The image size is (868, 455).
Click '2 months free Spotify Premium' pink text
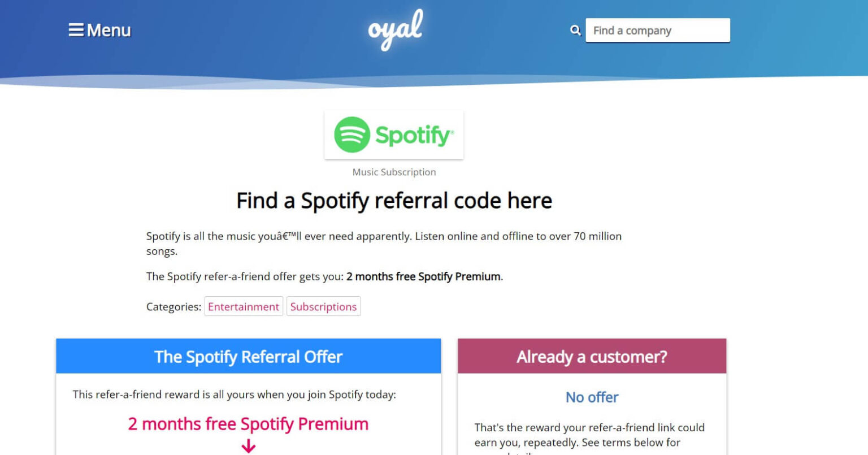(x=248, y=423)
